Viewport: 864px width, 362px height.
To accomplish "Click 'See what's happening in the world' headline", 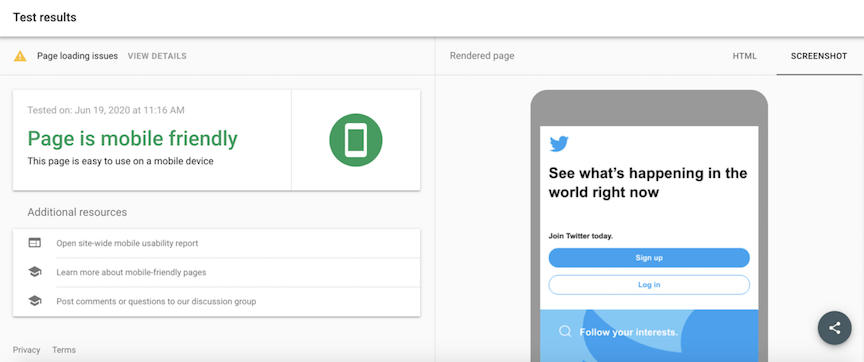I will coord(648,182).
